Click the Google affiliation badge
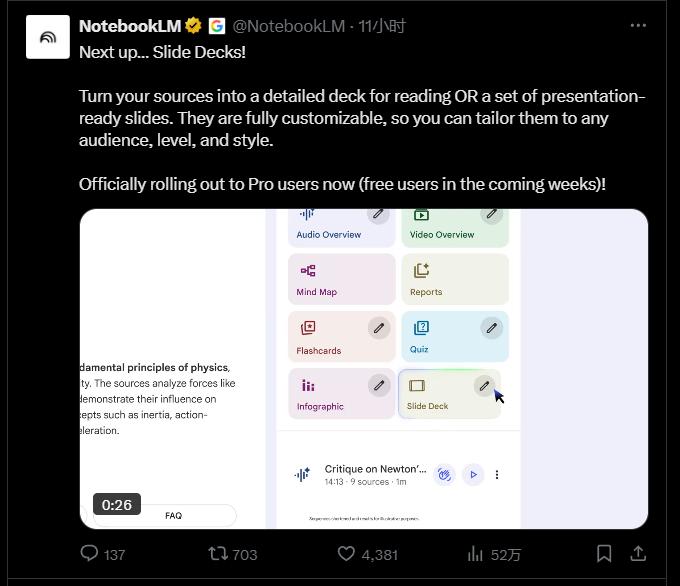This screenshot has width=680, height=586. coord(216,25)
